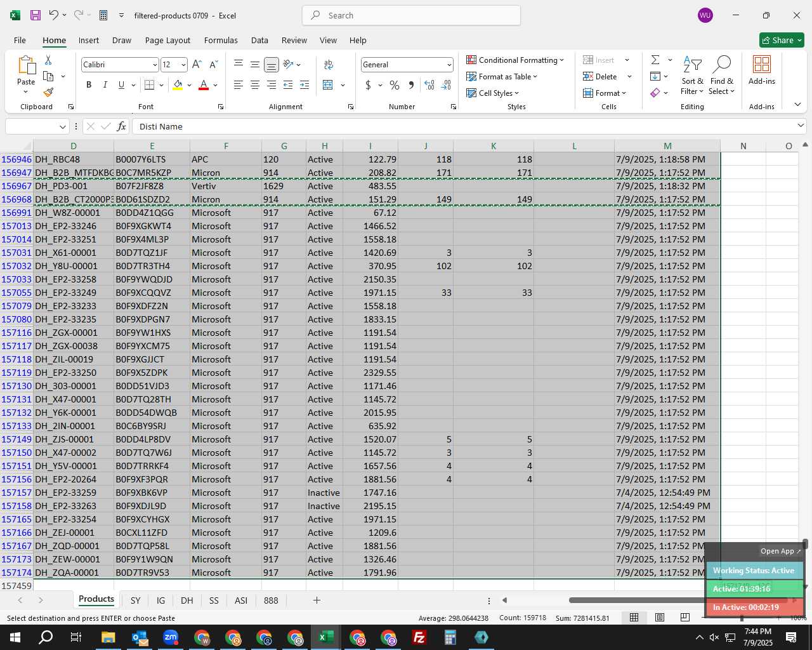The height and width of the screenshot is (650, 812).
Task: Toggle Bold formatting
Action: (x=89, y=84)
